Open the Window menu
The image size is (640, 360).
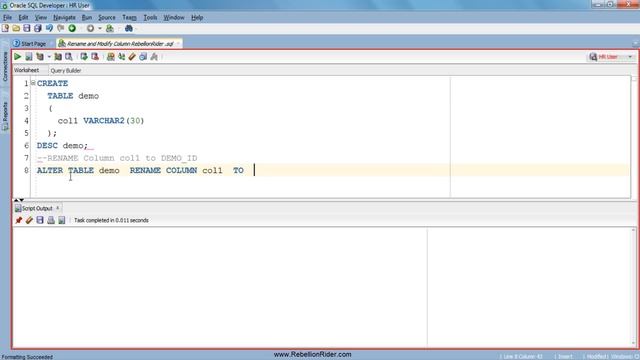[x=174, y=18]
